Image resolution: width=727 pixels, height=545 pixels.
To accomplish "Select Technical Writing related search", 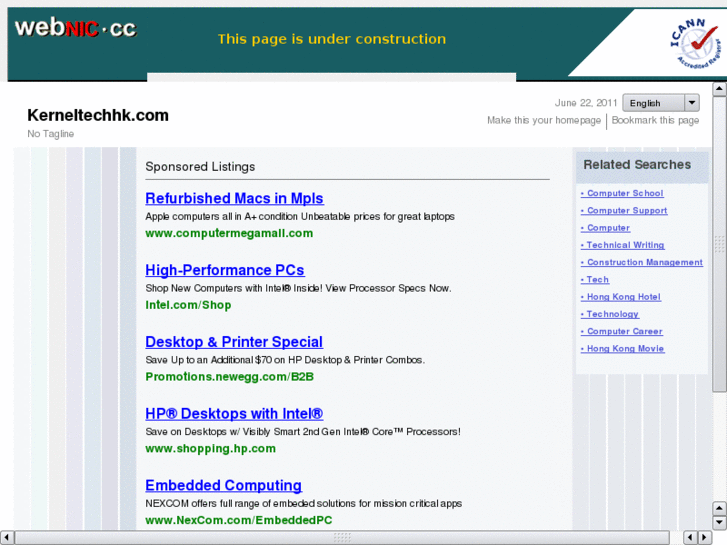I will (623, 245).
